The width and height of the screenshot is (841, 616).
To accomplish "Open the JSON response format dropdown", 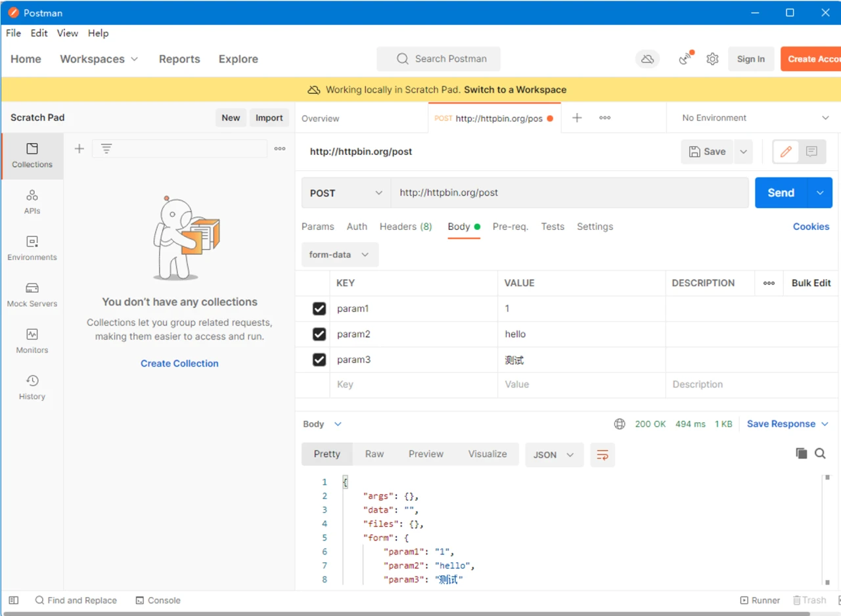I will tap(553, 454).
